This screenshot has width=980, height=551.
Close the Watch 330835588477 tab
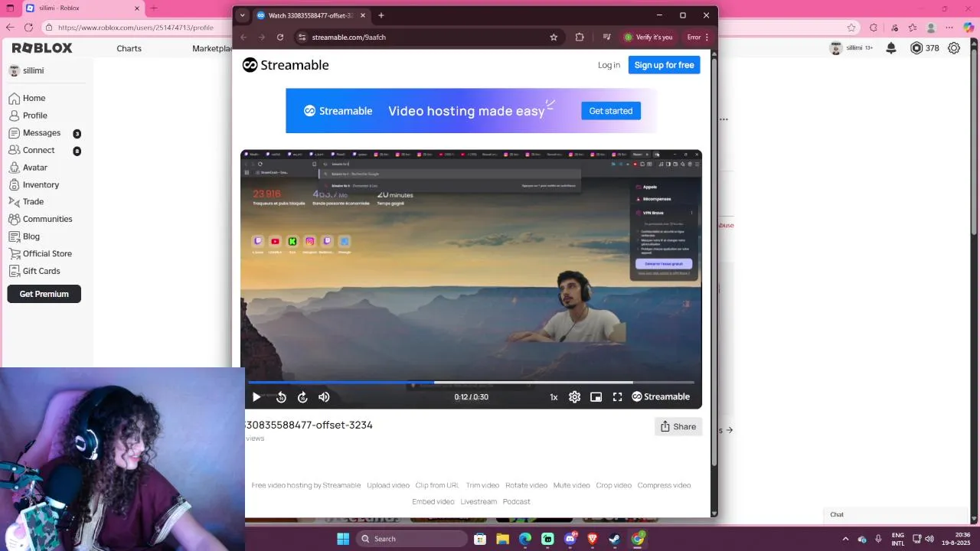click(364, 15)
